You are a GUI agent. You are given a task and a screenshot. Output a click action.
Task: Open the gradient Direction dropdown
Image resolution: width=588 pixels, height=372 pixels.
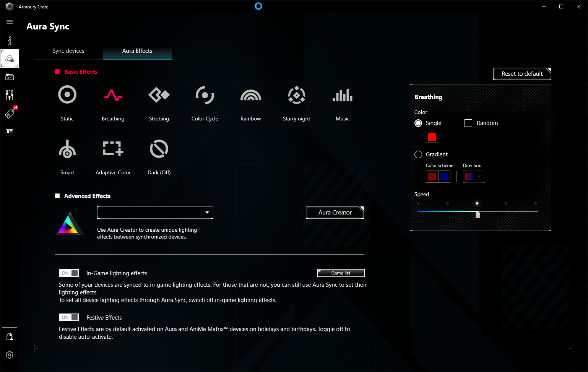tap(474, 177)
